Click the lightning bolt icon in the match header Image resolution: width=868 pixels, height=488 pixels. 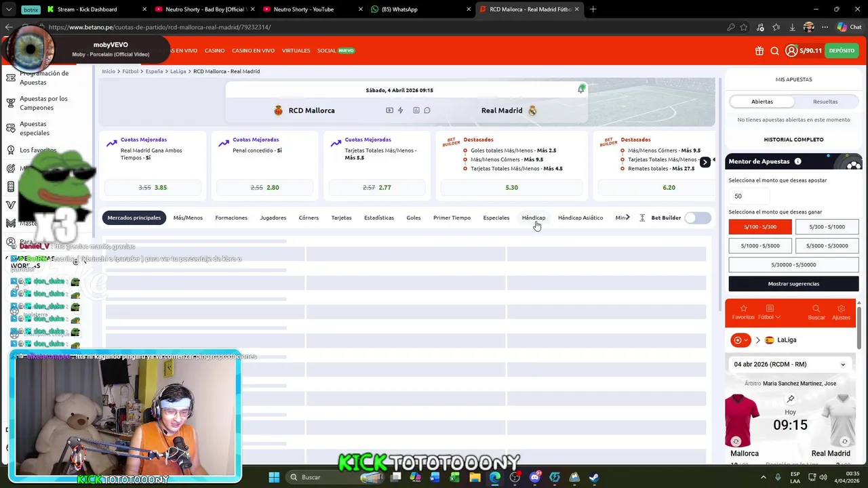400,110
